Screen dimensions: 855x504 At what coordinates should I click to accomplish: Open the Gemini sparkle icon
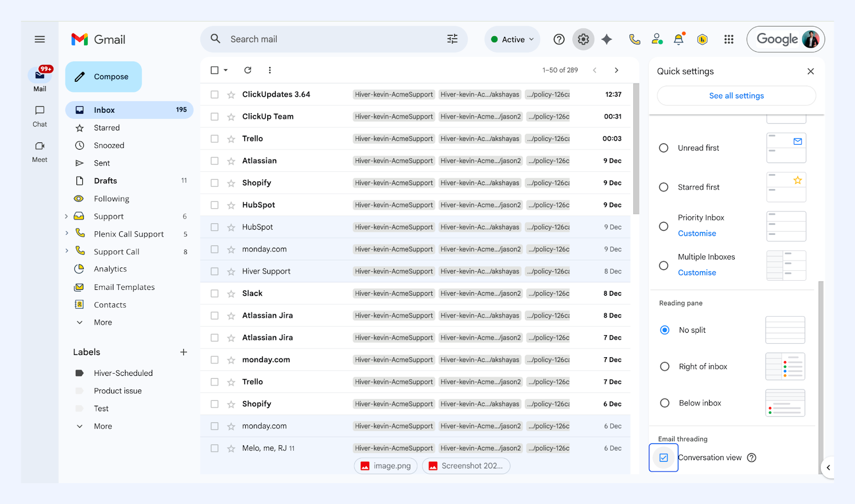tap(607, 39)
